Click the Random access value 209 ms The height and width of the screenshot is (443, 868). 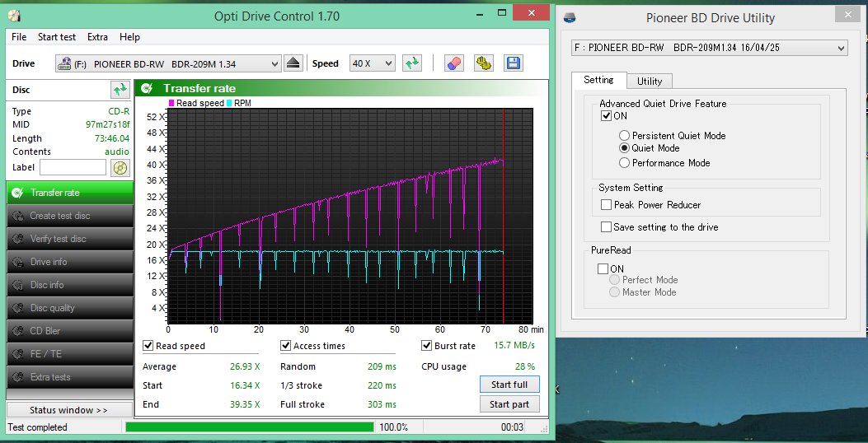click(x=382, y=366)
